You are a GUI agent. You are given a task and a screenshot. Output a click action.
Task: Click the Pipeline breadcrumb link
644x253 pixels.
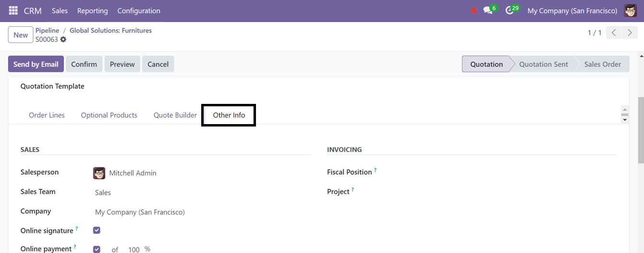47,30
